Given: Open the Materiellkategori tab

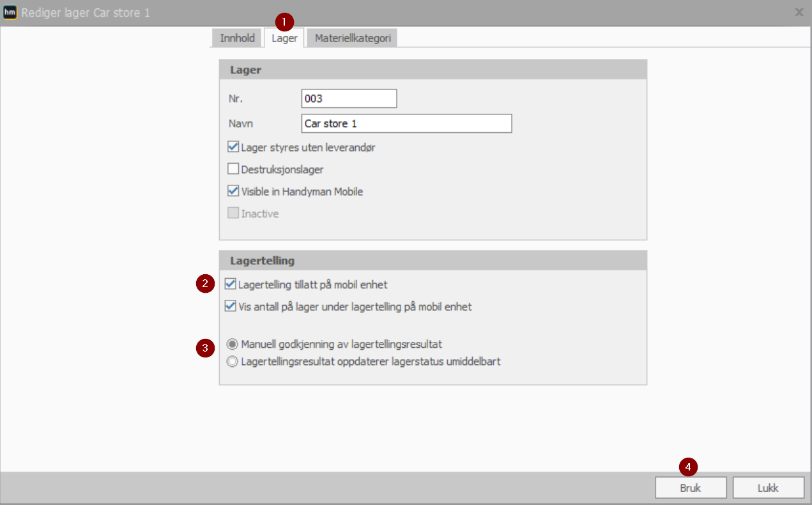Looking at the screenshot, I should point(352,38).
